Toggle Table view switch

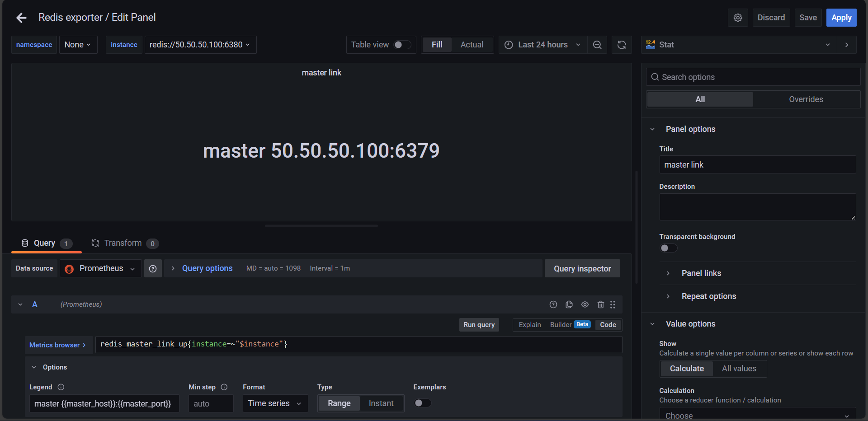[402, 45]
